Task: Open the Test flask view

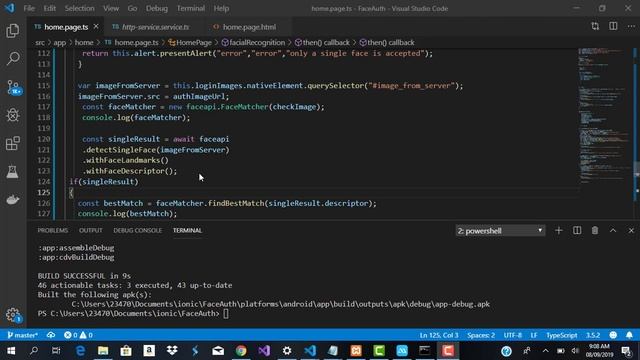Action: pos(13,172)
